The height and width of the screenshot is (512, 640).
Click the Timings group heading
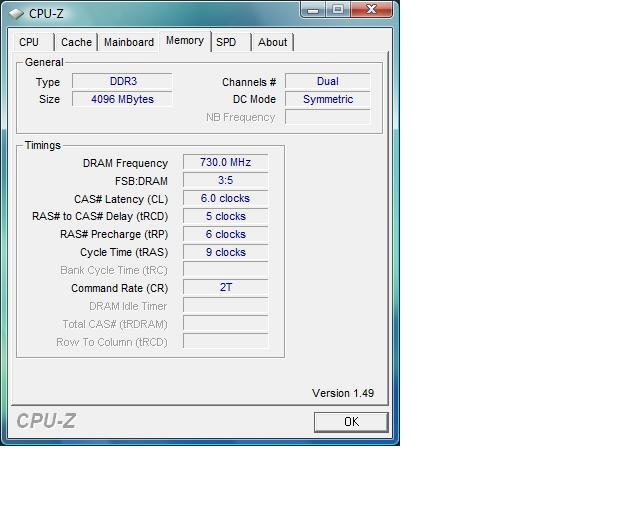[x=42, y=145]
